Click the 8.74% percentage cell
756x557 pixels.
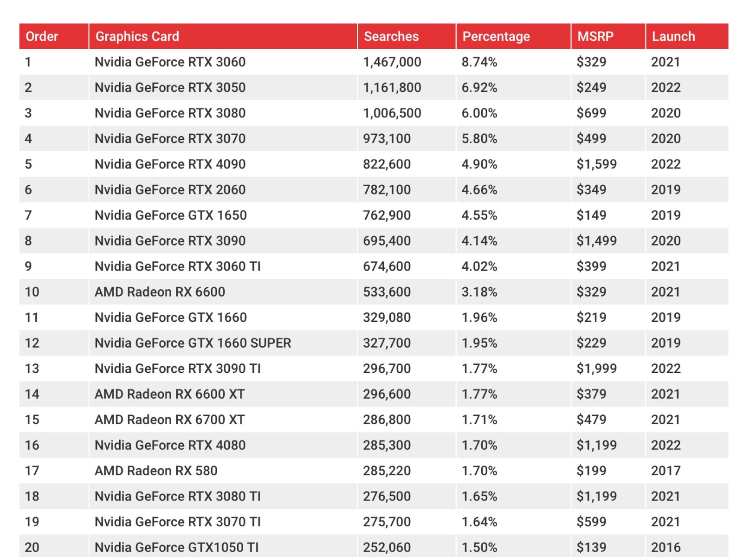(x=479, y=62)
